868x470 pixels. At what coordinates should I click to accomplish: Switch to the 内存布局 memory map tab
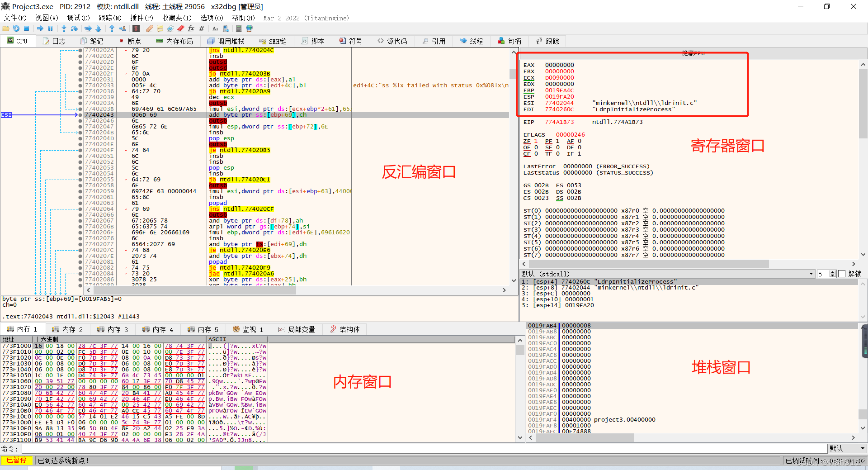(x=175, y=41)
